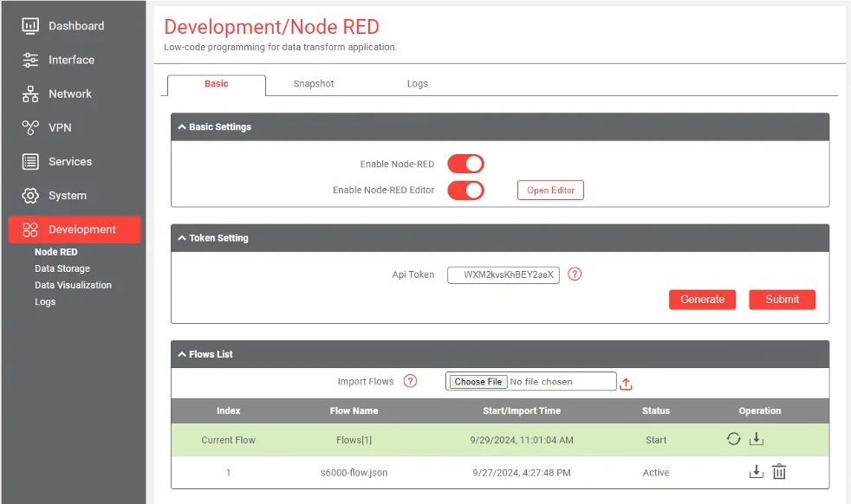Click the Operation column header

[x=760, y=410]
